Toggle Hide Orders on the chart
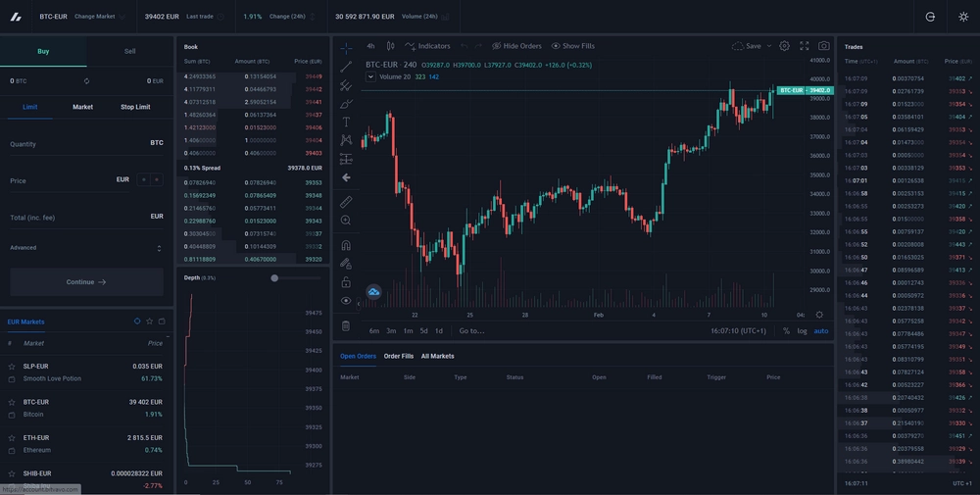Image resolution: width=980 pixels, height=495 pixels. pos(516,46)
